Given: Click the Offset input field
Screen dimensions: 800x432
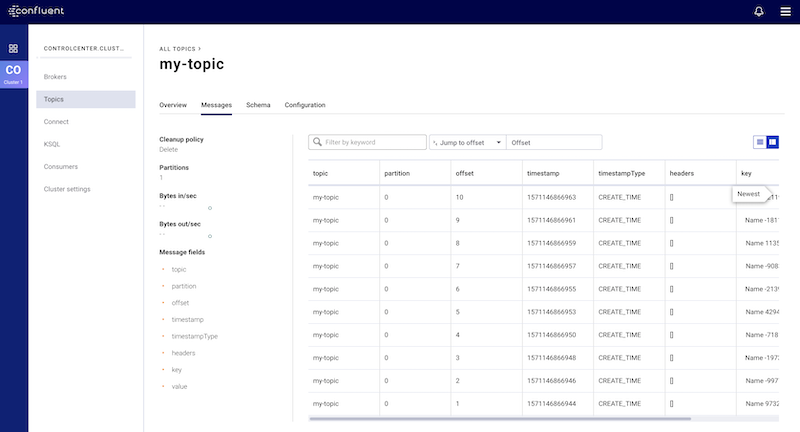Looking at the screenshot, I should (x=554, y=142).
